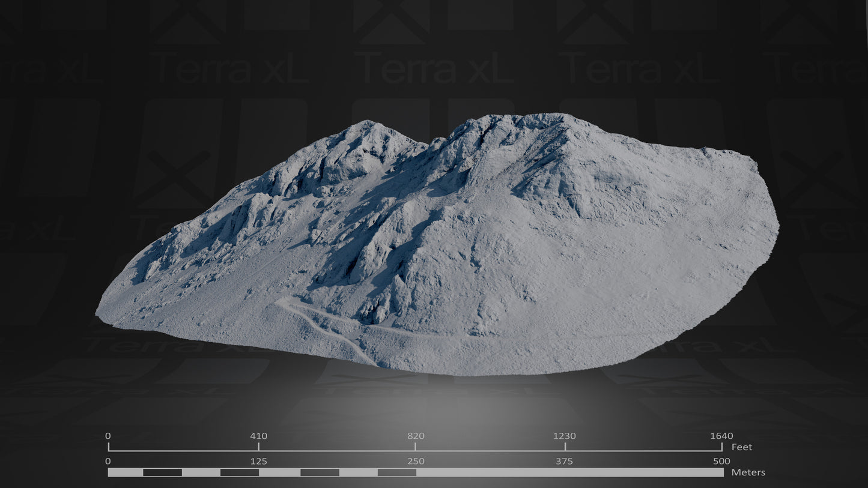Click the 0 marker on the Feet scale
This screenshot has height=488, width=868.
tap(109, 436)
